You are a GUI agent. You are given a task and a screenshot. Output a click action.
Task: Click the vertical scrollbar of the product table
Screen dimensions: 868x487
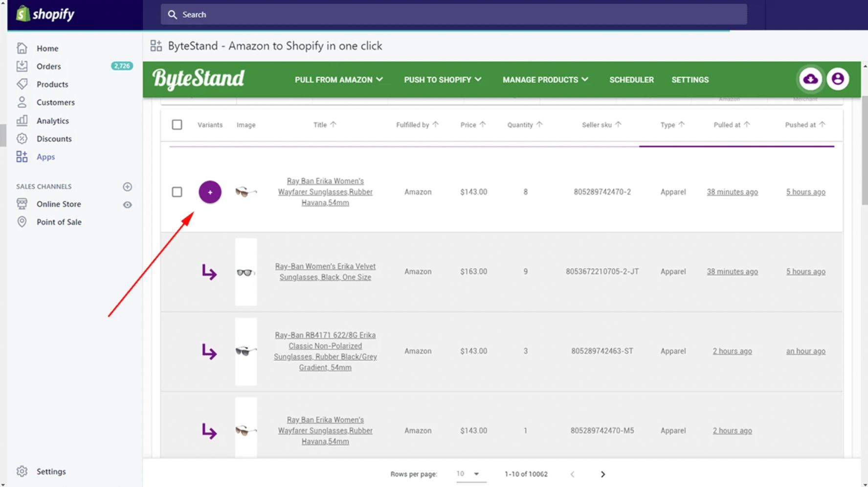coord(864,149)
